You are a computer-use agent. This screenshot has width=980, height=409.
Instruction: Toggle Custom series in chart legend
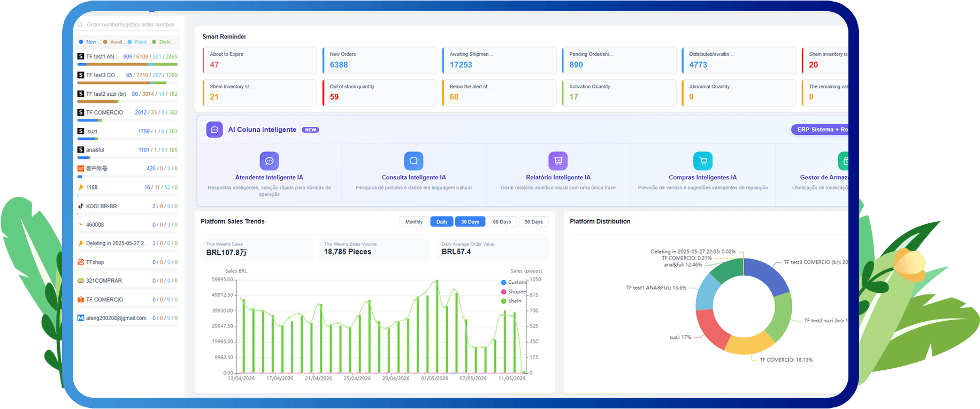tap(514, 282)
